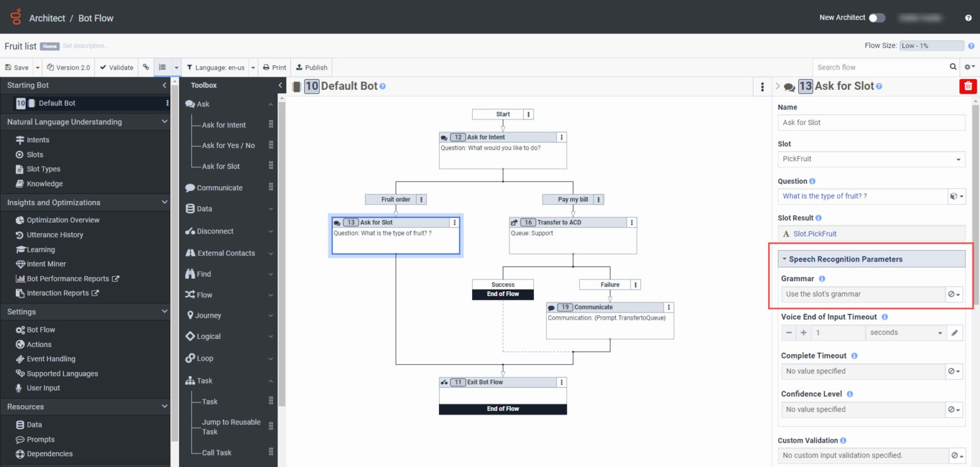Open the PickFruit slot dropdown

[959, 159]
